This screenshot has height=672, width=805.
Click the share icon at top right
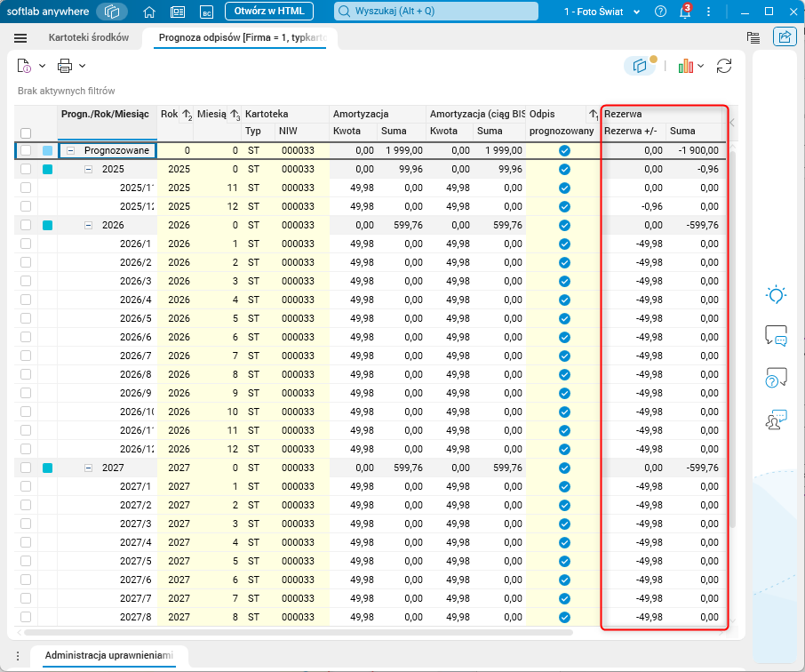click(785, 37)
